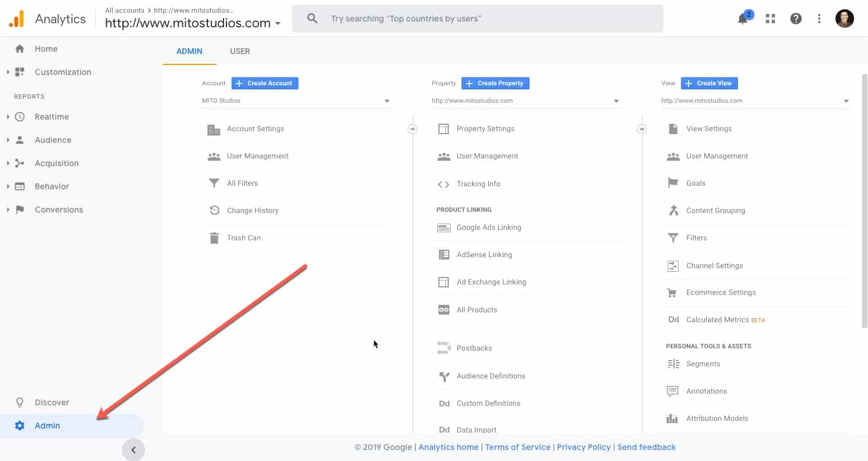Open the notifications bell icon
This screenshot has width=868, height=461.
pos(743,19)
